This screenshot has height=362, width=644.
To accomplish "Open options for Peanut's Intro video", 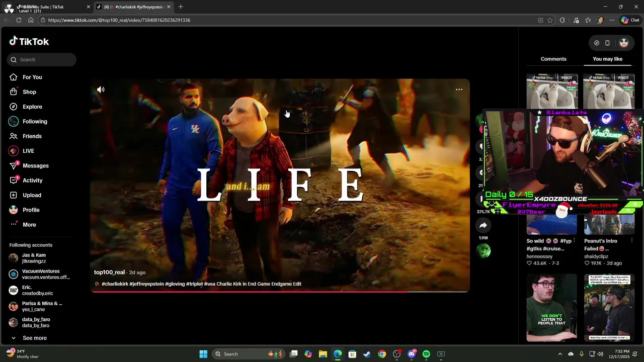I will (631, 241).
